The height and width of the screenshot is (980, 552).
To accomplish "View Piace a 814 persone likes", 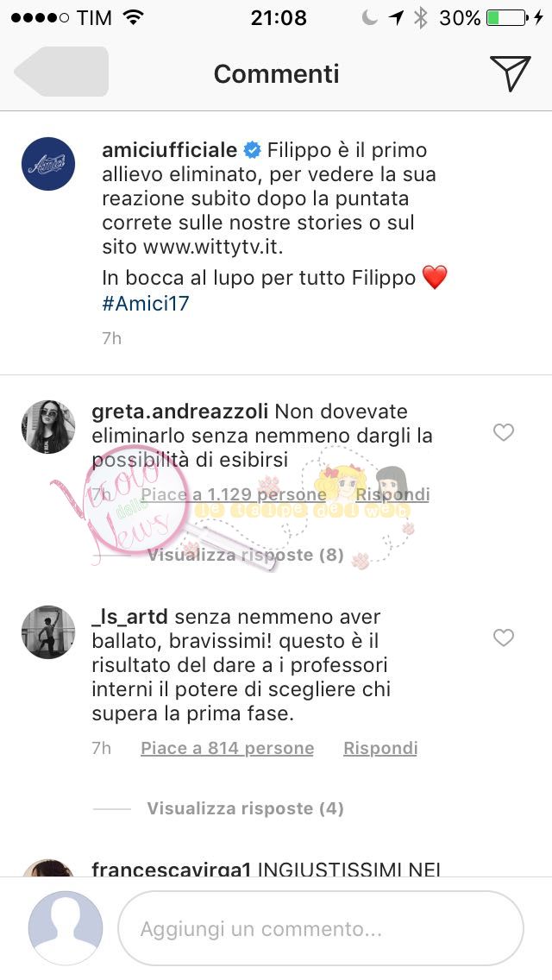I will [x=227, y=748].
